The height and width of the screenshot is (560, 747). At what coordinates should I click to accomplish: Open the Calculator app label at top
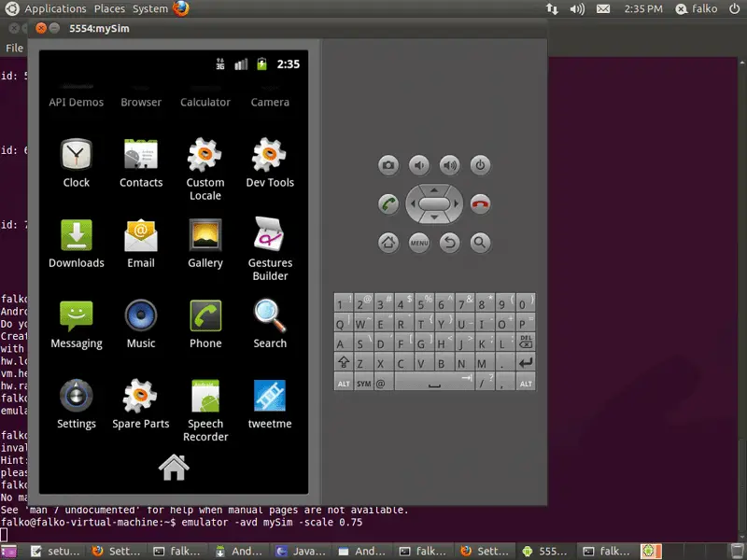click(x=205, y=102)
